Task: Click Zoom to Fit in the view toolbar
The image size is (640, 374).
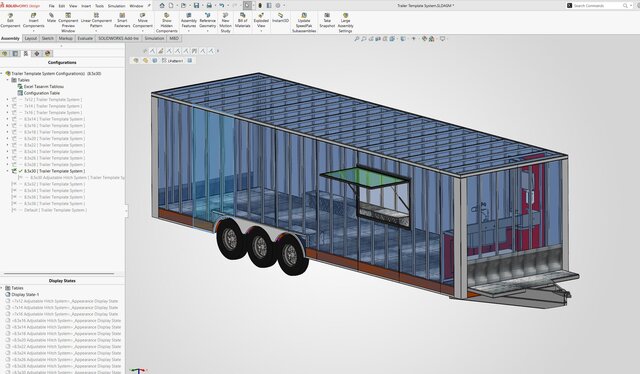Action: point(357,39)
